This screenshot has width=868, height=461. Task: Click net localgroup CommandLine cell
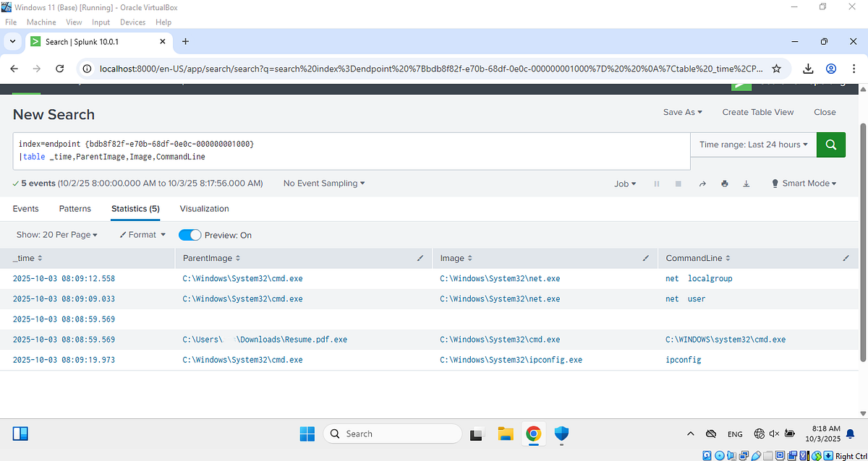(699, 279)
